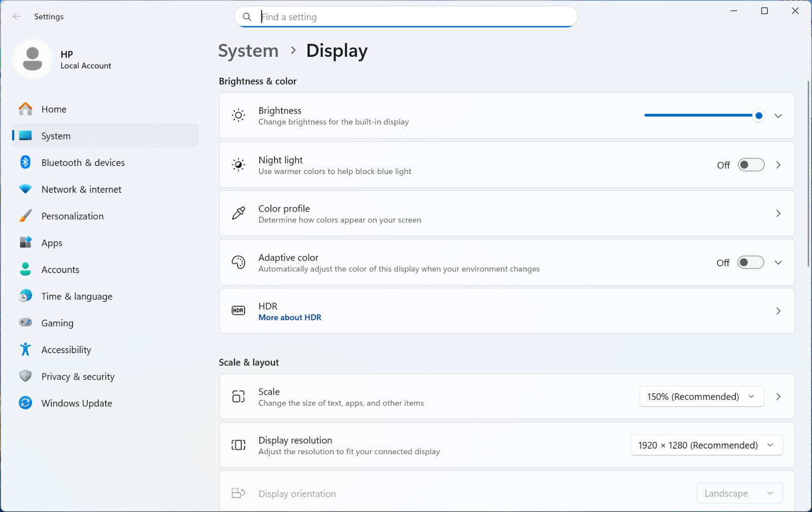Click Apps label in sidebar

click(52, 243)
